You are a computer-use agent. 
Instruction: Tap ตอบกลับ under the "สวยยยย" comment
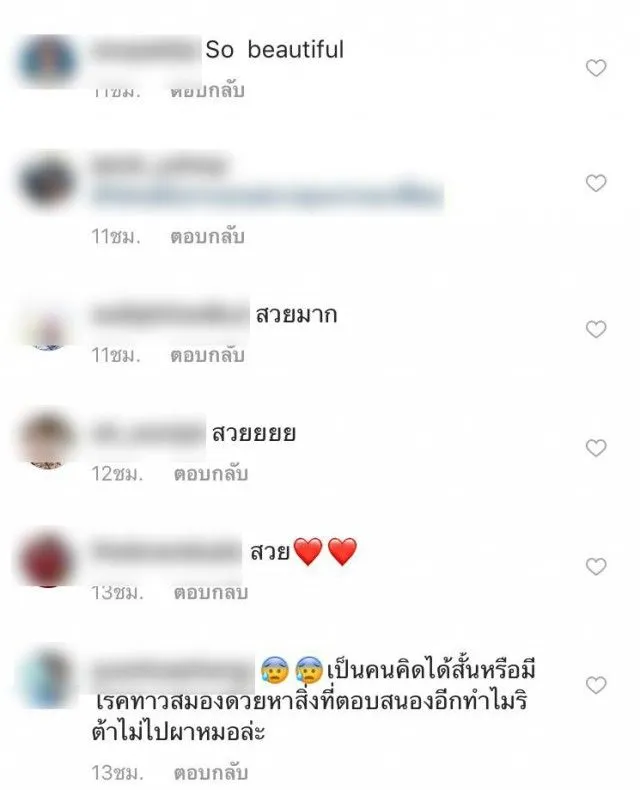211,474
